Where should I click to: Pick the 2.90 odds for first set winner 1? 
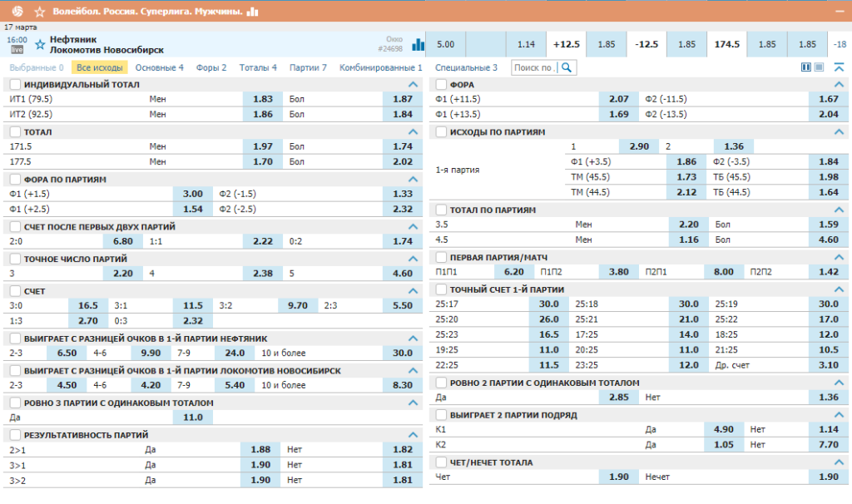pyautogui.click(x=639, y=146)
